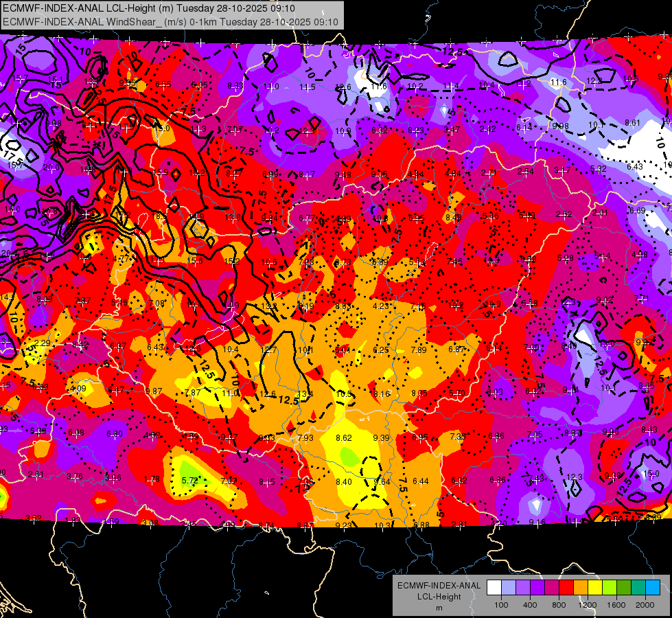Select the light purple legend swatch

pos(523,588)
